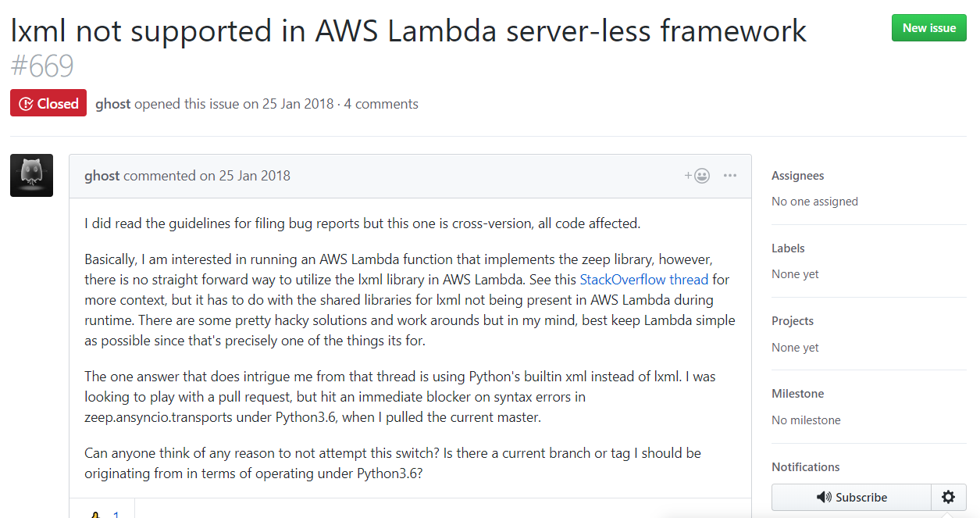Open ghost's profile from issue header
This screenshot has width=980, height=518.
pyautogui.click(x=113, y=104)
